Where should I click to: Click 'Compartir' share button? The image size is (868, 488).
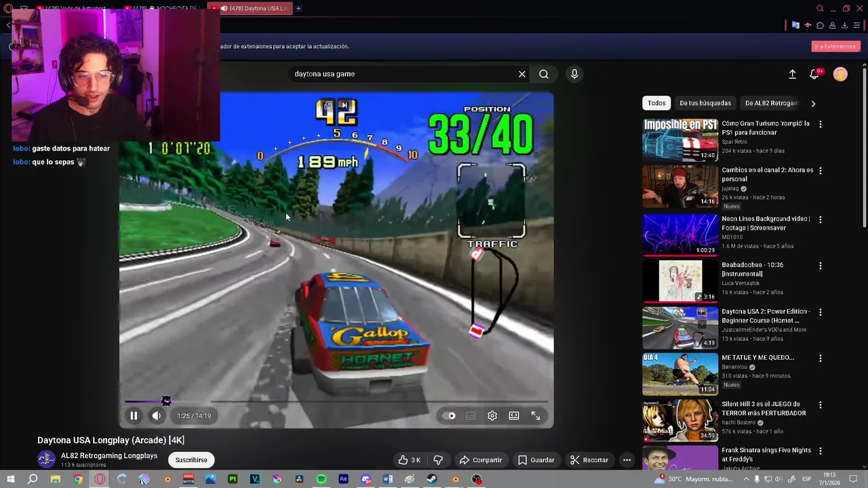tap(480, 460)
